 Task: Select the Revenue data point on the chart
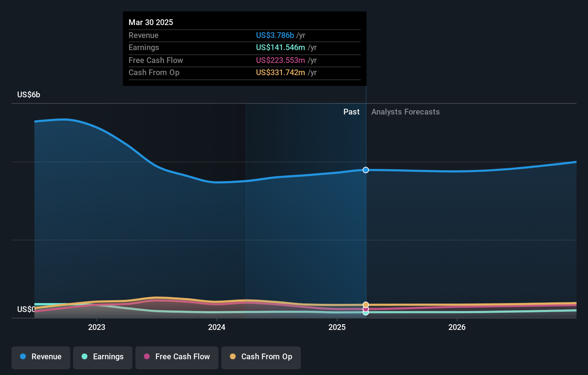(x=366, y=170)
